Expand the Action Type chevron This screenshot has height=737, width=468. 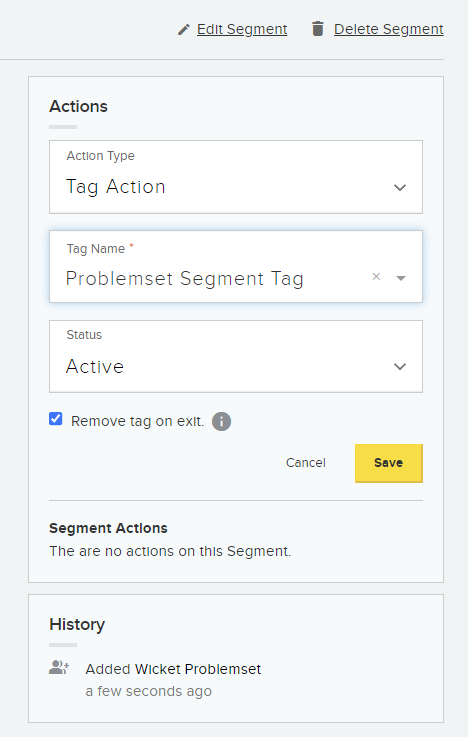click(x=400, y=188)
